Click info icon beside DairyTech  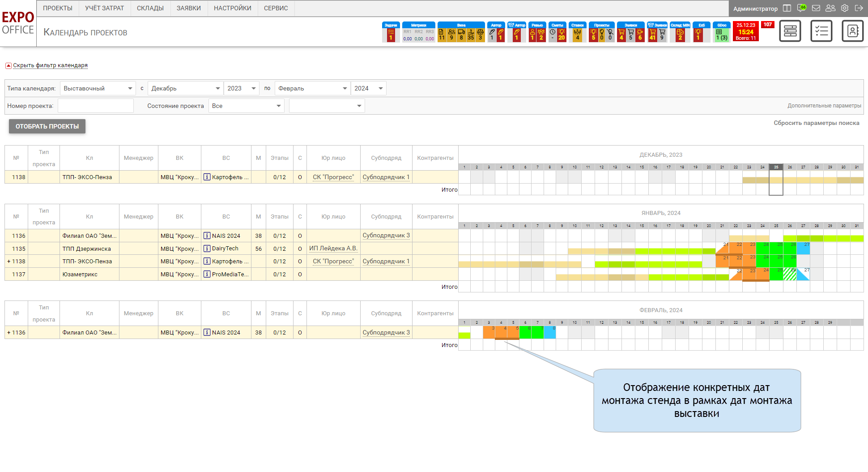click(x=207, y=249)
